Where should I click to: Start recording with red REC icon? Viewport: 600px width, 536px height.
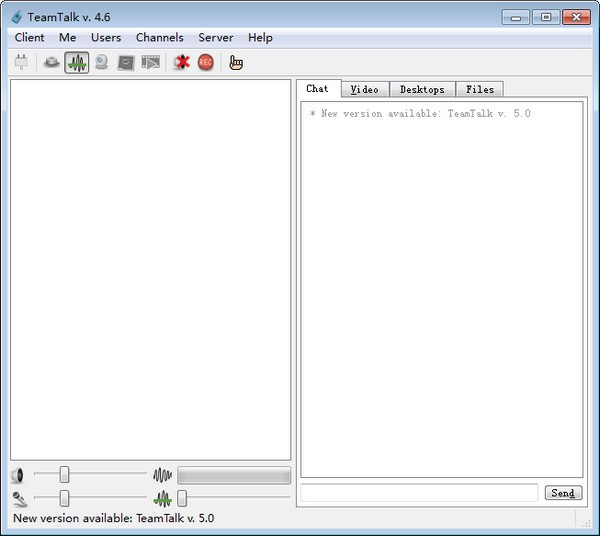[205, 62]
